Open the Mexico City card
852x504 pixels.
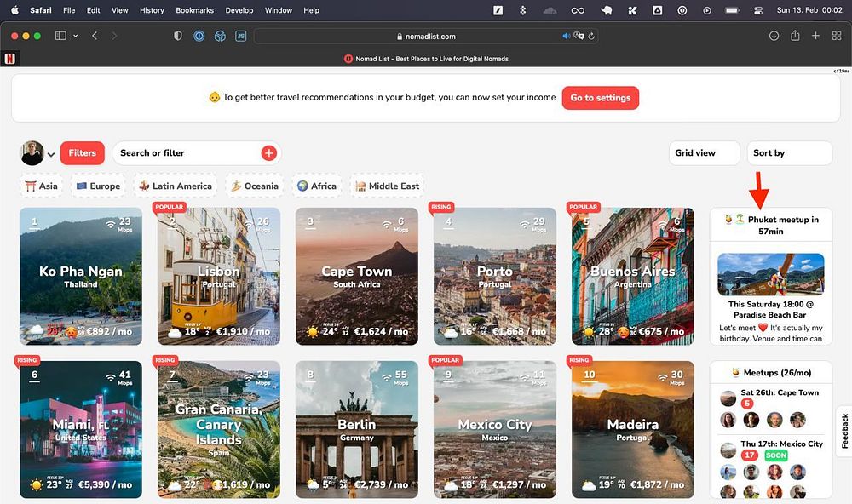[495, 430]
